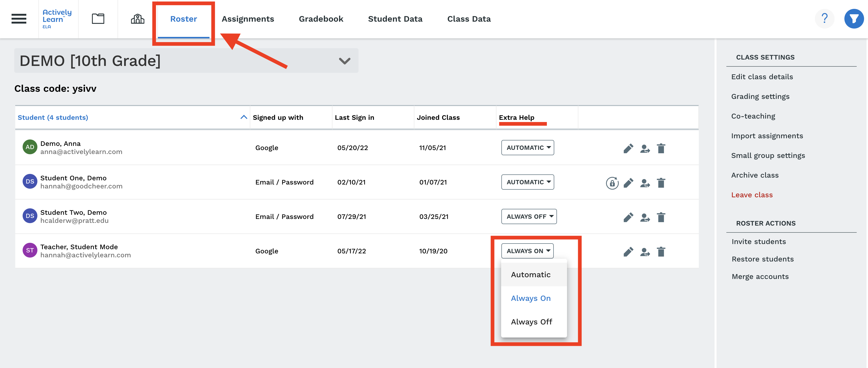Open the blue profile avatar icon
Screen dimensions: 868x368
pyautogui.click(x=854, y=18)
